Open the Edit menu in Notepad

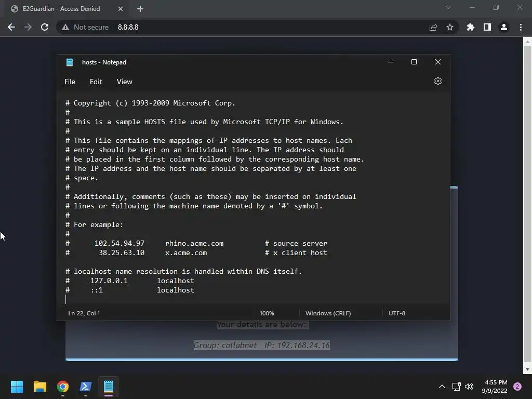point(96,82)
